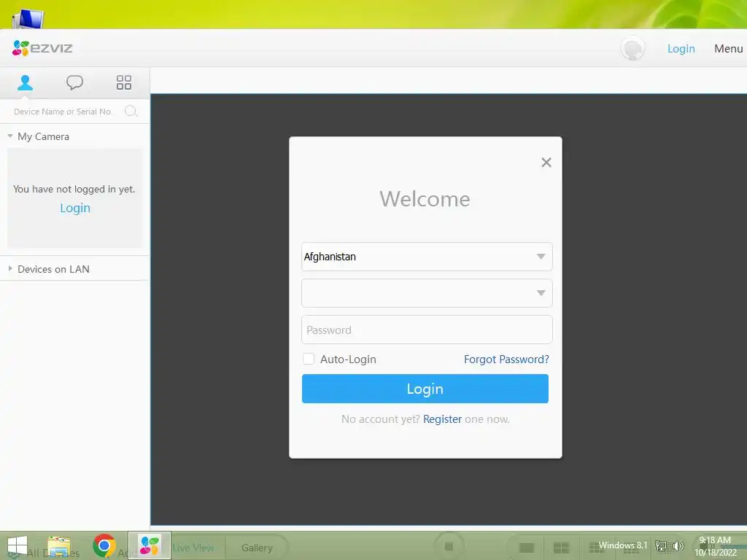Open the empty account dropdown

click(427, 293)
